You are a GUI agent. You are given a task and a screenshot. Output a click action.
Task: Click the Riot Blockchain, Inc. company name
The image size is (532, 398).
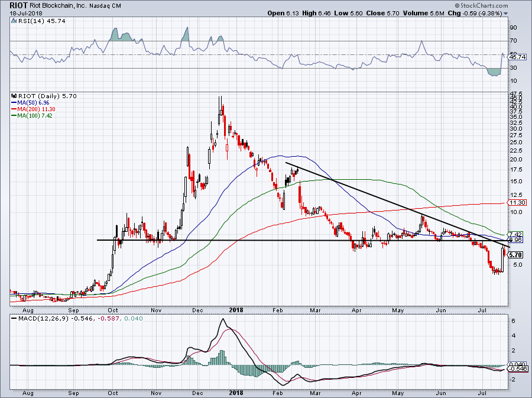click(x=58, y=6)
